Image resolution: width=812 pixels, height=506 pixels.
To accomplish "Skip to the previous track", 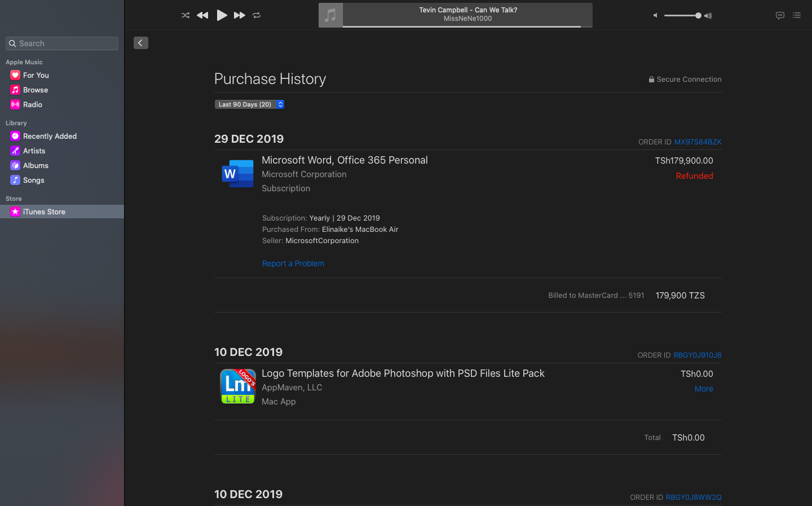I will [x=202, y=15].
